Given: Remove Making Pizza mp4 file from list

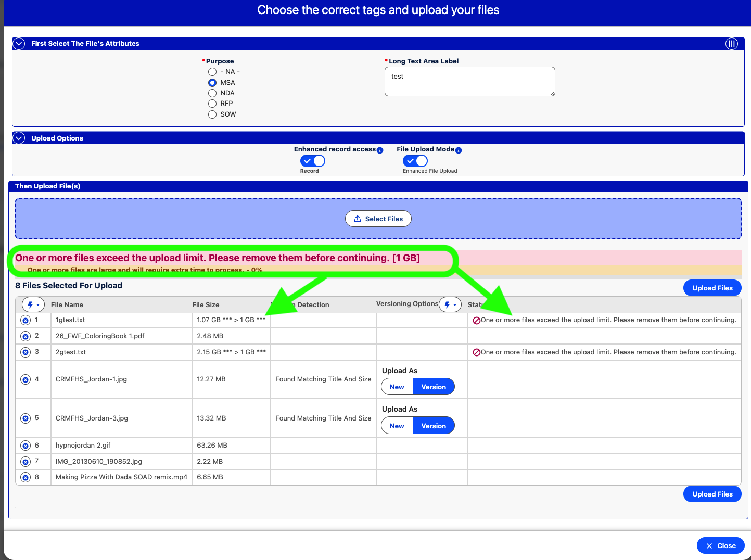Looking at the screenshot, I should click(26, 477).
